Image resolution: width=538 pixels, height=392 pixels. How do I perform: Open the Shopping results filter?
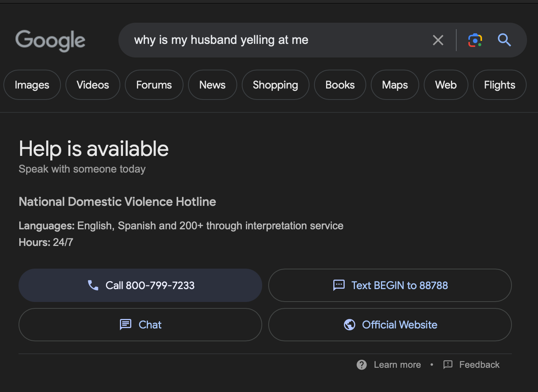pos(275,85)
